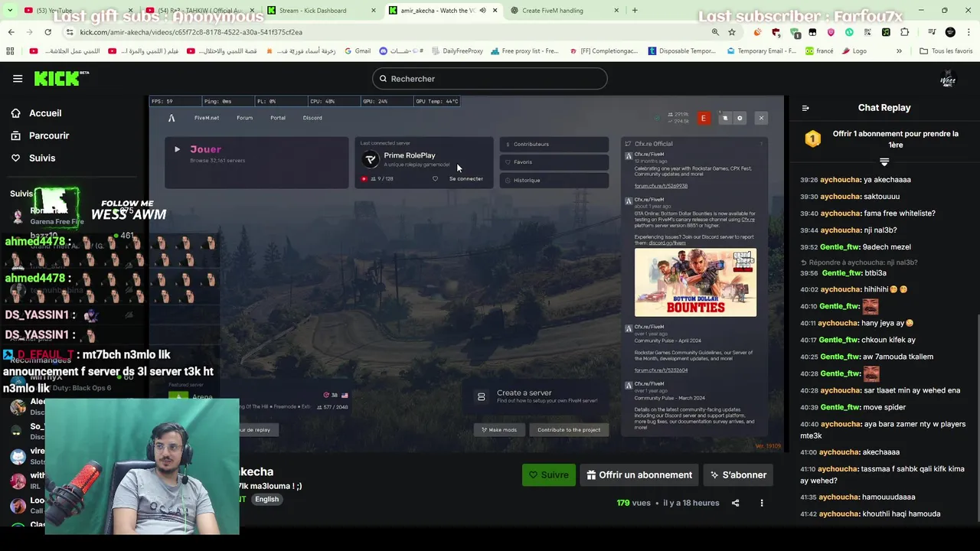
Task: View site information icon in the address bar
Action: click(x=70, y=32)
